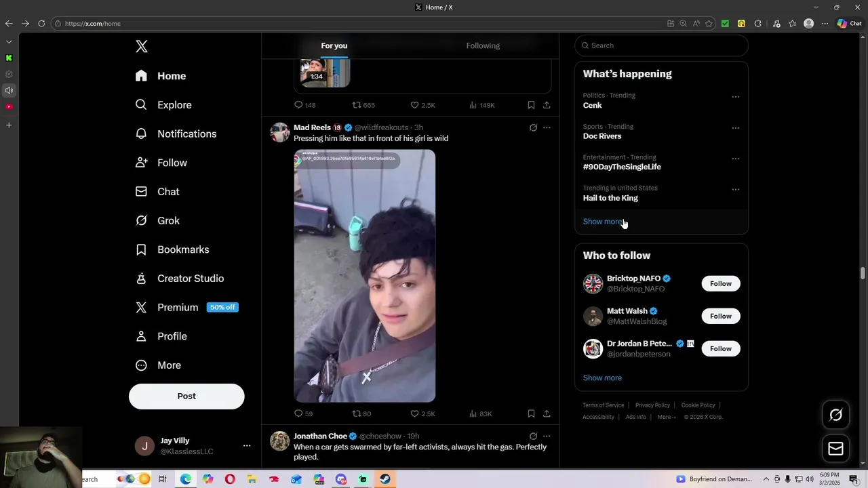Image resolution: width=868 pixels, height=488 pixels.
Task: Open browser Extensions puzzle icon
Action: tap(757, 23)
